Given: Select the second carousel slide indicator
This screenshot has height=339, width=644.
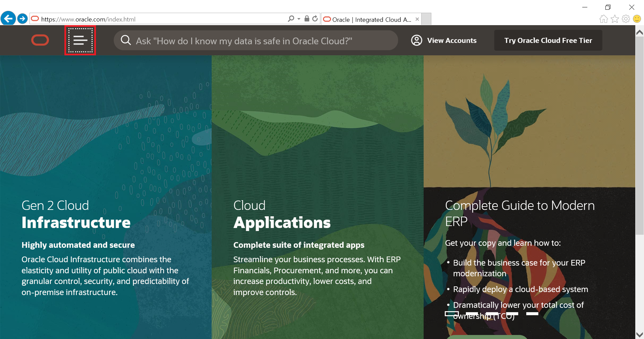Looking at the screenshot, I should point(472,314).
